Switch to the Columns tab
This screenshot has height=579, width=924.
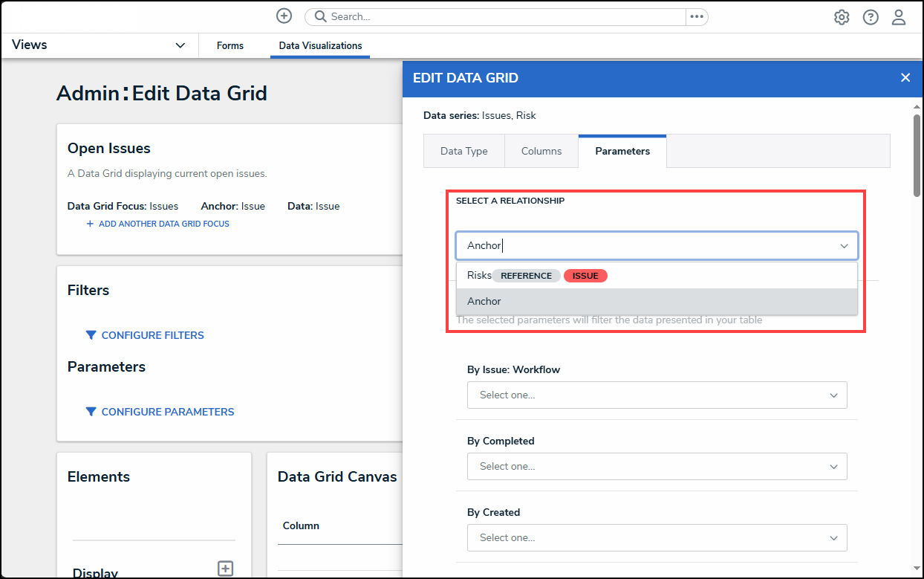point(541,151)
